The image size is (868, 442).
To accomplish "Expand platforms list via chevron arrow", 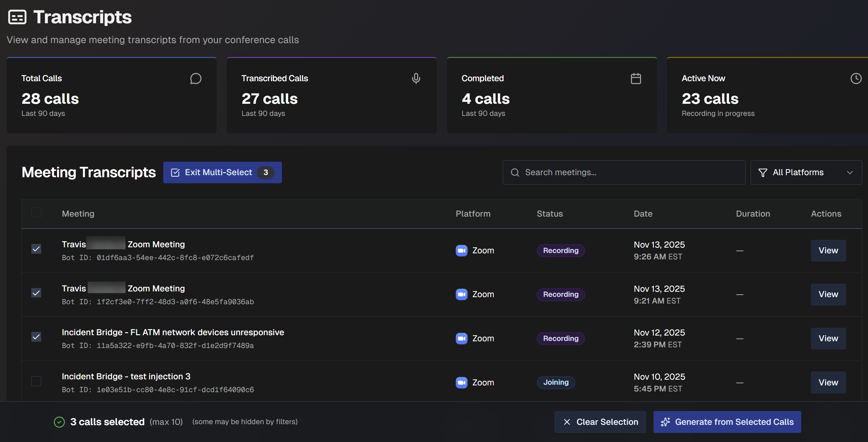I will point(850,172).
